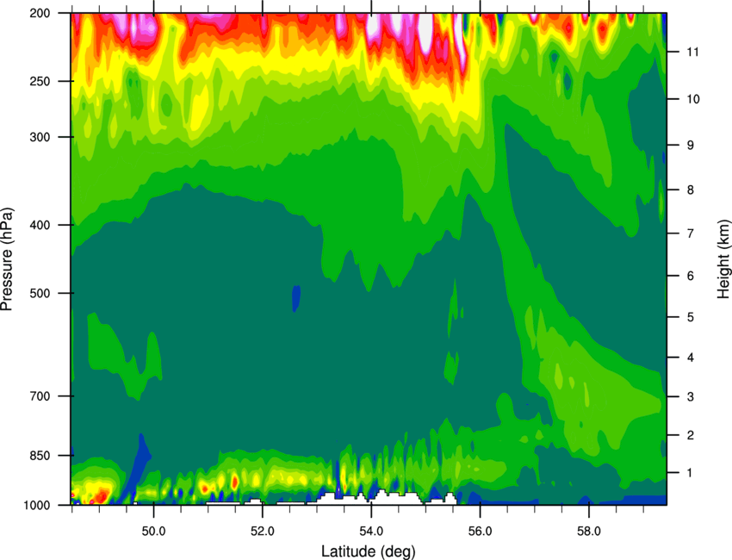Screen dimensions: 732x560
Task: Click the Pressure (hPa) axis title
Action: [x=7, y=258]
